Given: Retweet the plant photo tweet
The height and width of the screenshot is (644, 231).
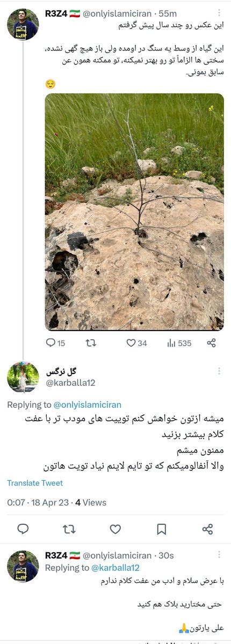Looking at the screenshot, I should click(x=91, y=343).
